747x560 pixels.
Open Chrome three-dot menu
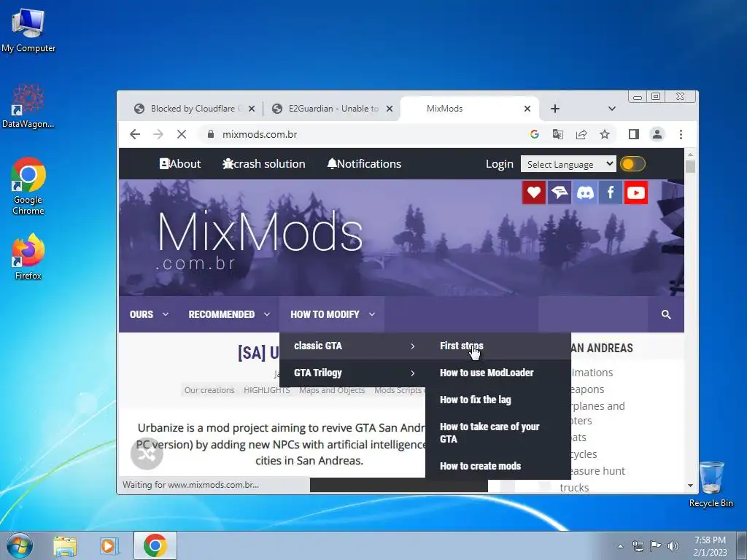coord(681,134)
